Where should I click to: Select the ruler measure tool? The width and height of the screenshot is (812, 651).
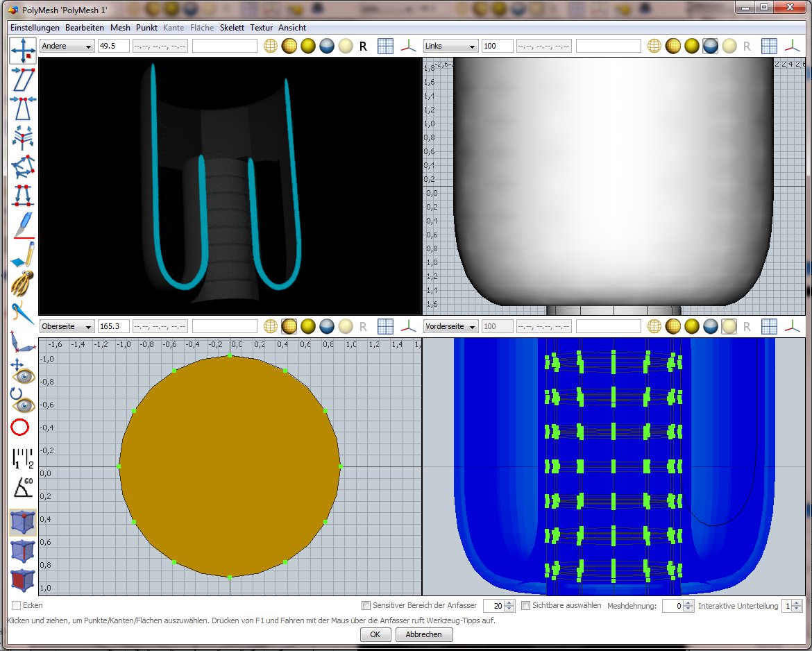pos(23,458)
